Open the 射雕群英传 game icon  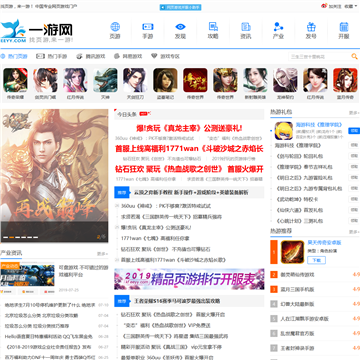[x=255, y=80]
